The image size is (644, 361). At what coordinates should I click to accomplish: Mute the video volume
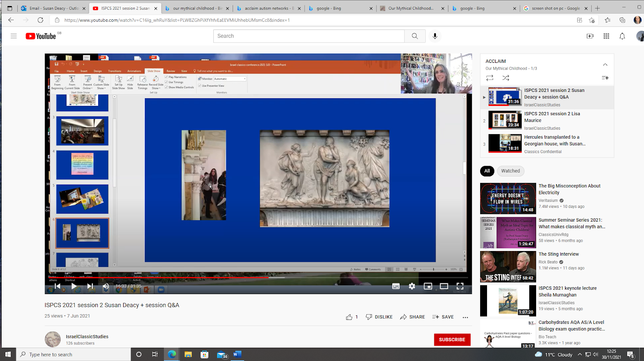(106, 286)
